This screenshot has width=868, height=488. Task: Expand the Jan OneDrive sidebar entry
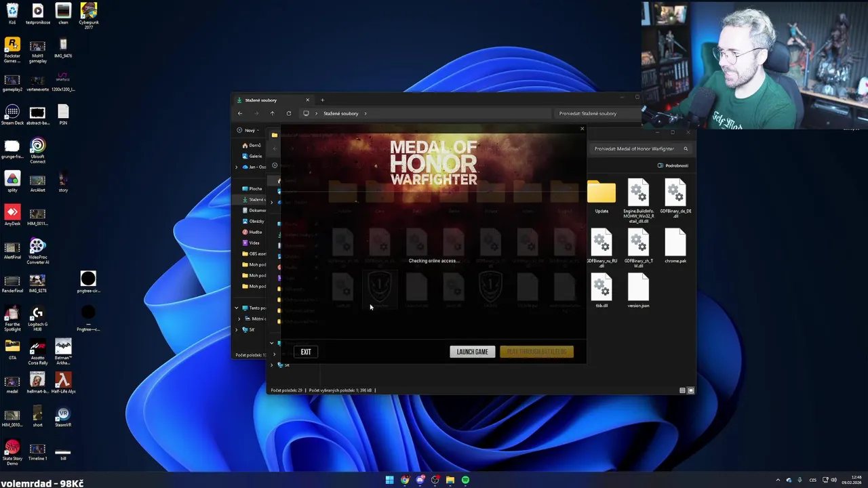click(x=237, y=167)
